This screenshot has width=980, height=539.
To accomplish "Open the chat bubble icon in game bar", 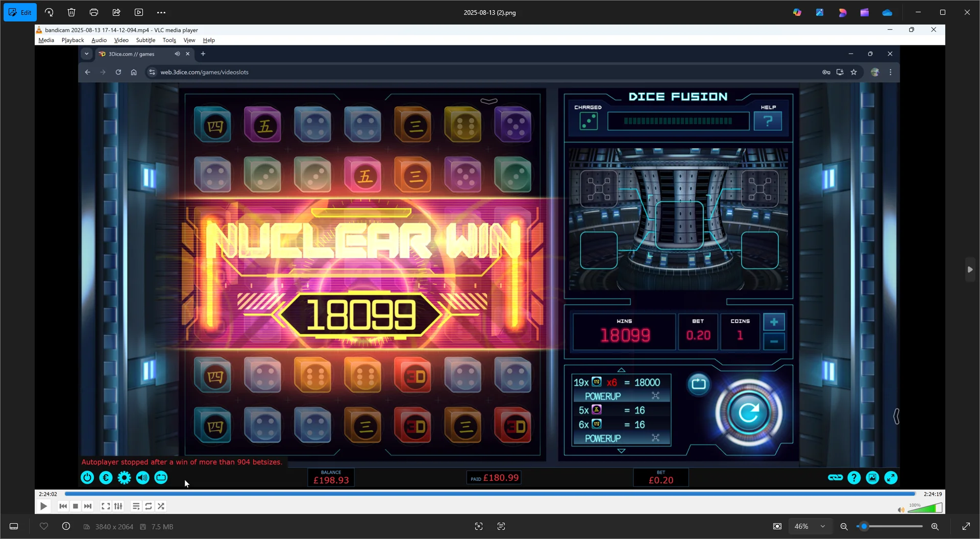I will pyautogui.click(x=161, y=478).
